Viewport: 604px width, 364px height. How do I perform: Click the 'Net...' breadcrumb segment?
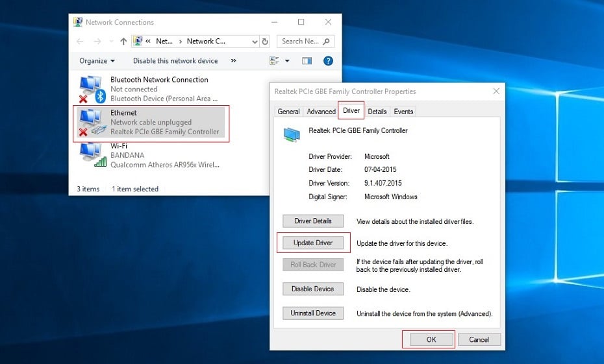click(x=164, y=41)
